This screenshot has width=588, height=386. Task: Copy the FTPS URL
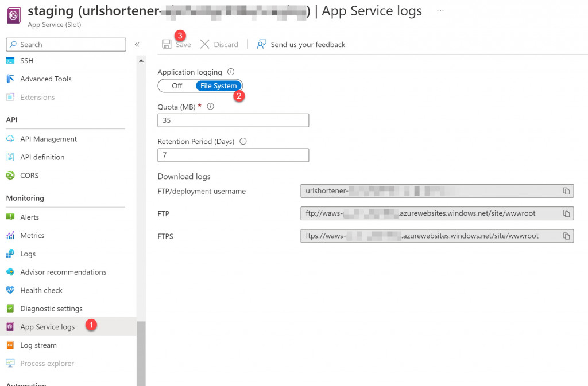tap(566, 236)
